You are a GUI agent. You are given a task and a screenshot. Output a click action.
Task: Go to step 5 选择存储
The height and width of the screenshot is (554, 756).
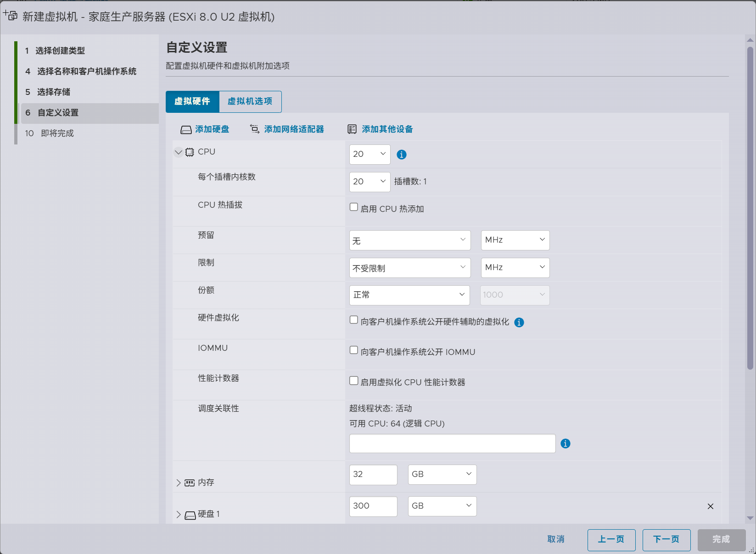(54, 92)
